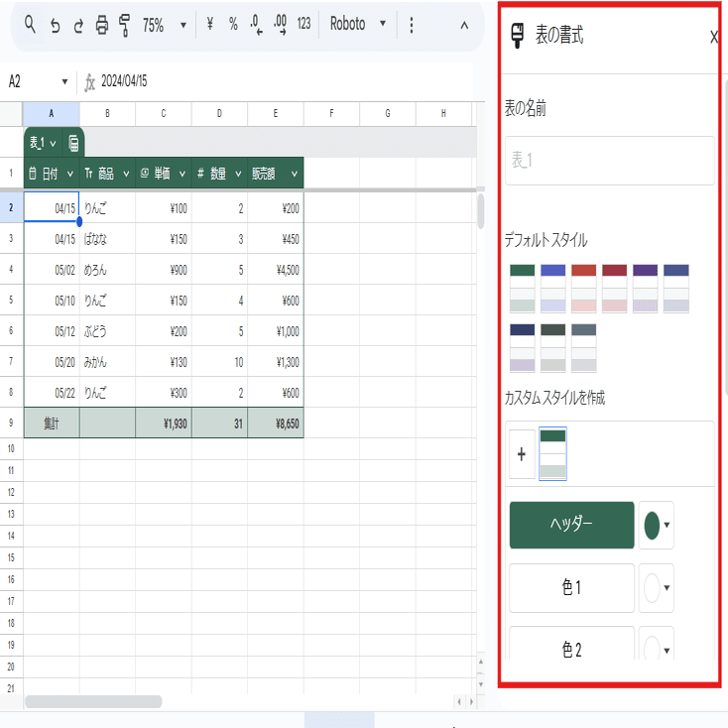This screenshot has width=728, height=728.
Task: Click the total cell ¥1,930
Action: tap(164, 423)
